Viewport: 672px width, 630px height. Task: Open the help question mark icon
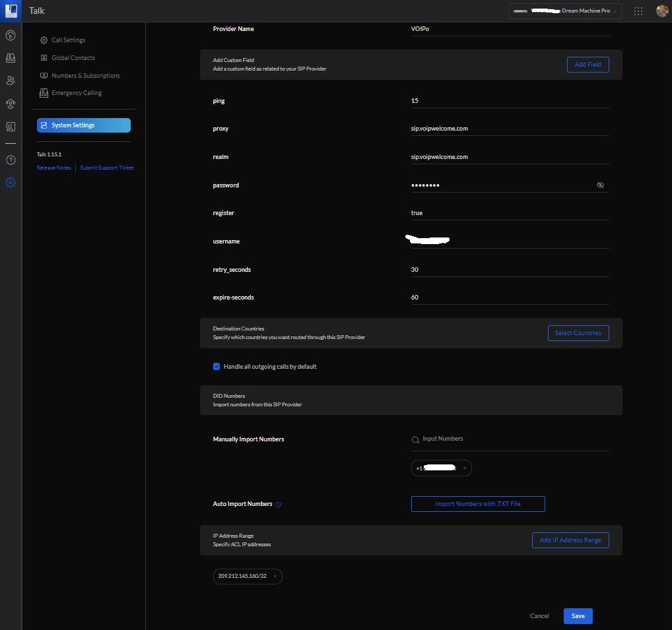11,160
